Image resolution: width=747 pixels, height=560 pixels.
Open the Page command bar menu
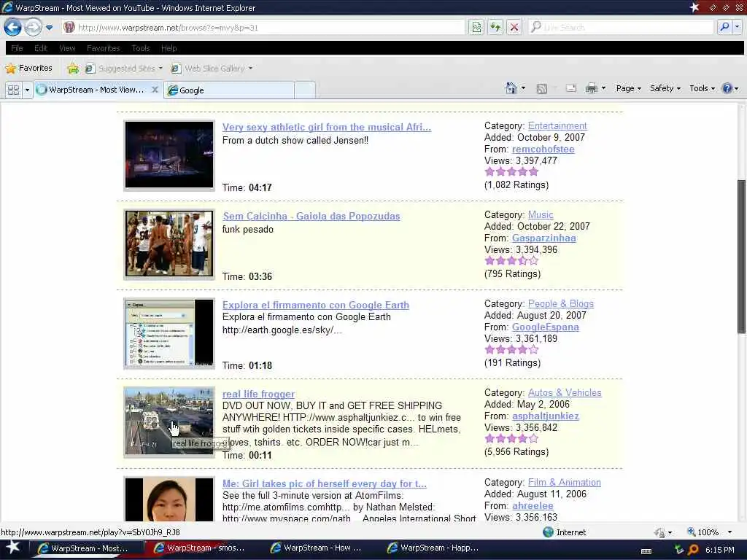pos(628,88)
